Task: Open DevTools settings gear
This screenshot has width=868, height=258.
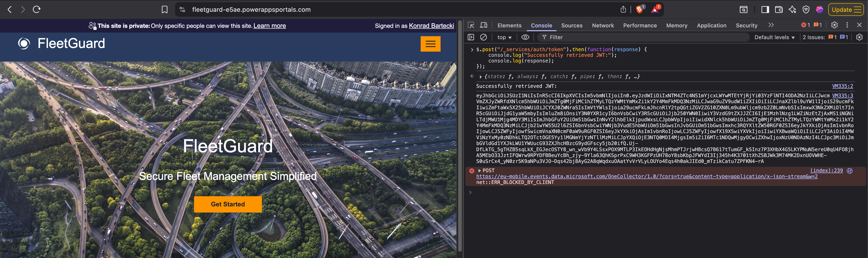Action: coord(834,25)
